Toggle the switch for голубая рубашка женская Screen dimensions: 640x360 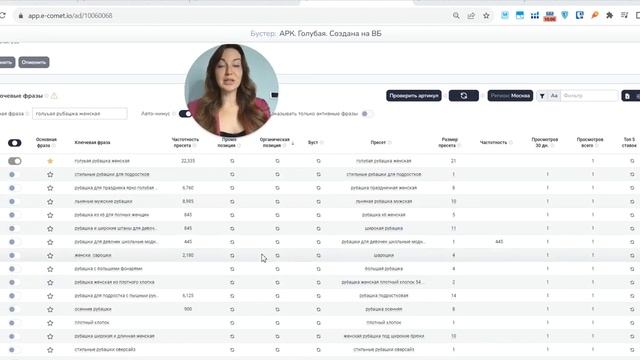coord(15,161)
